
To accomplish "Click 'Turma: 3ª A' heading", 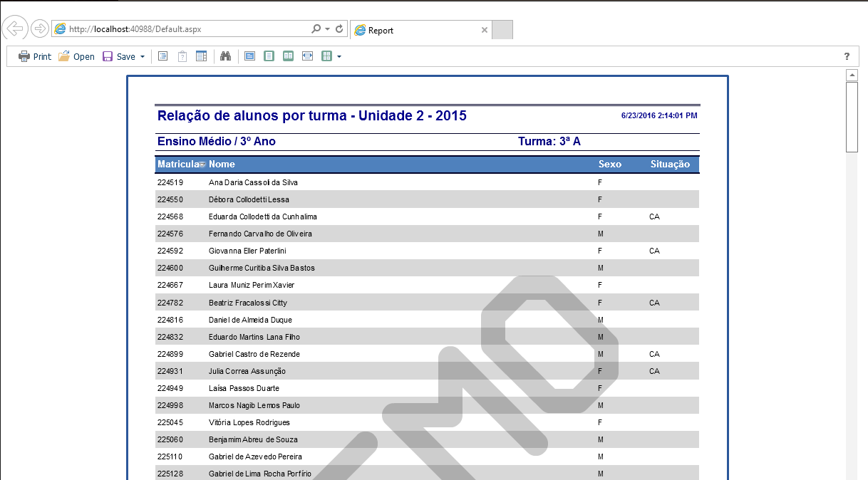I will point(549,142).
